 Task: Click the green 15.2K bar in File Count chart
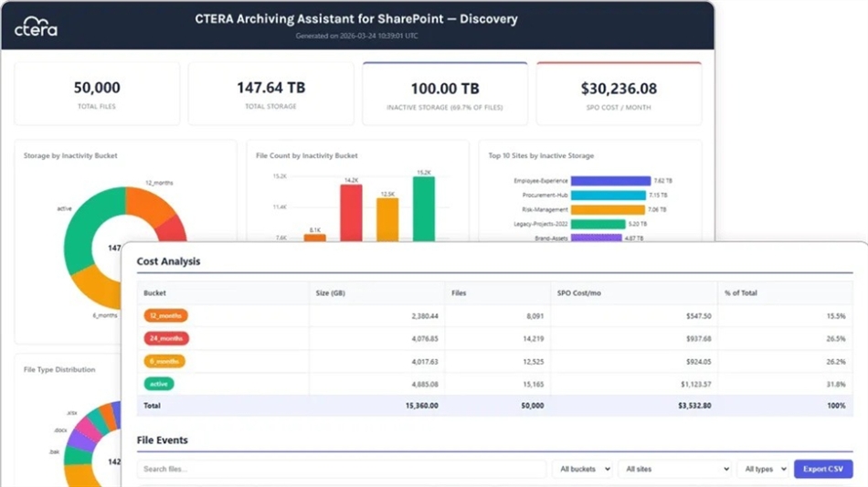coord(424,209)
